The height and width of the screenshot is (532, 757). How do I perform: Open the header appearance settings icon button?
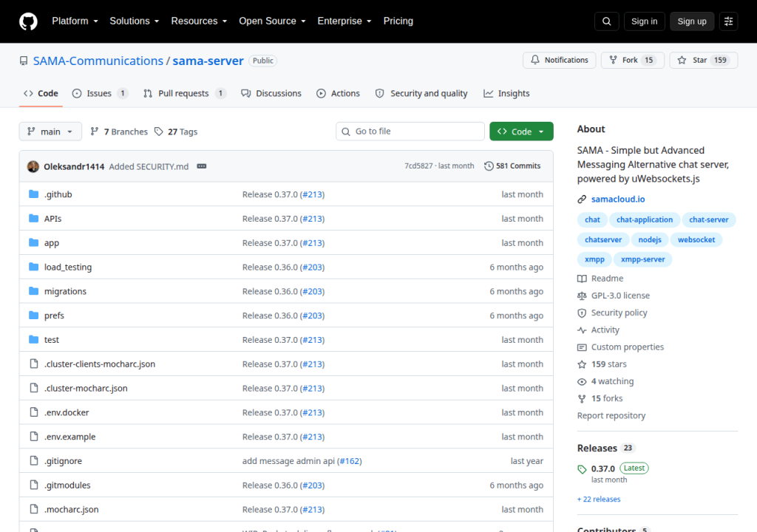(x=728, y=21)
